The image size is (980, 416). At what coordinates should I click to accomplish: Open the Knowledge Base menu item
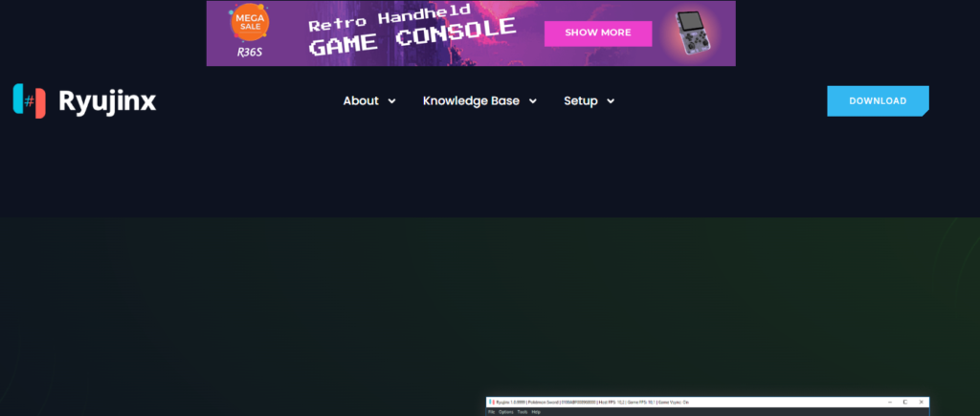[471, 100]
